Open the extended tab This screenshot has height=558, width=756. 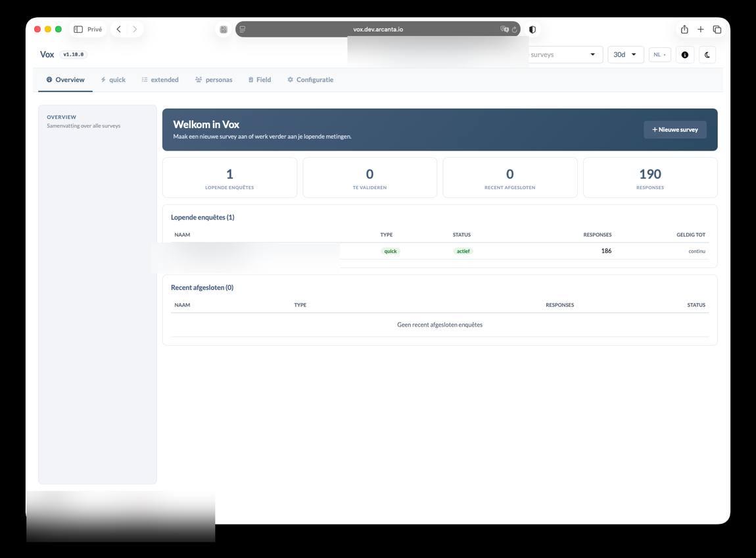pos(160,80)
